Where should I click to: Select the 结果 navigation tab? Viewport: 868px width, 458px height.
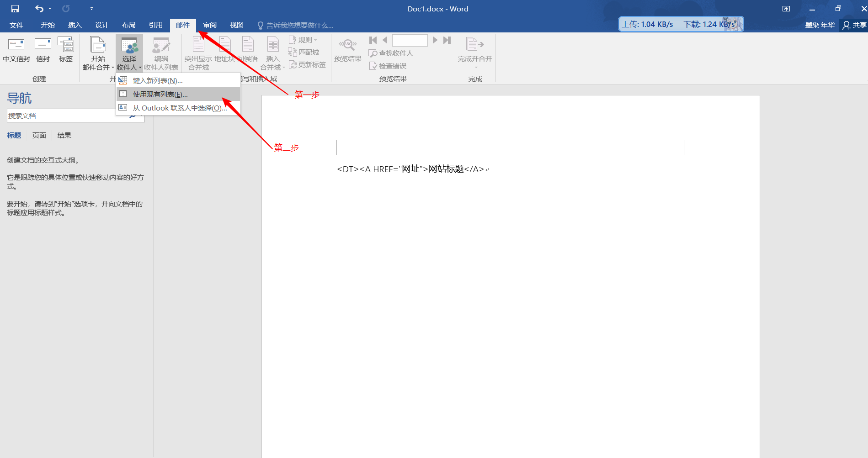click(64, 135)
